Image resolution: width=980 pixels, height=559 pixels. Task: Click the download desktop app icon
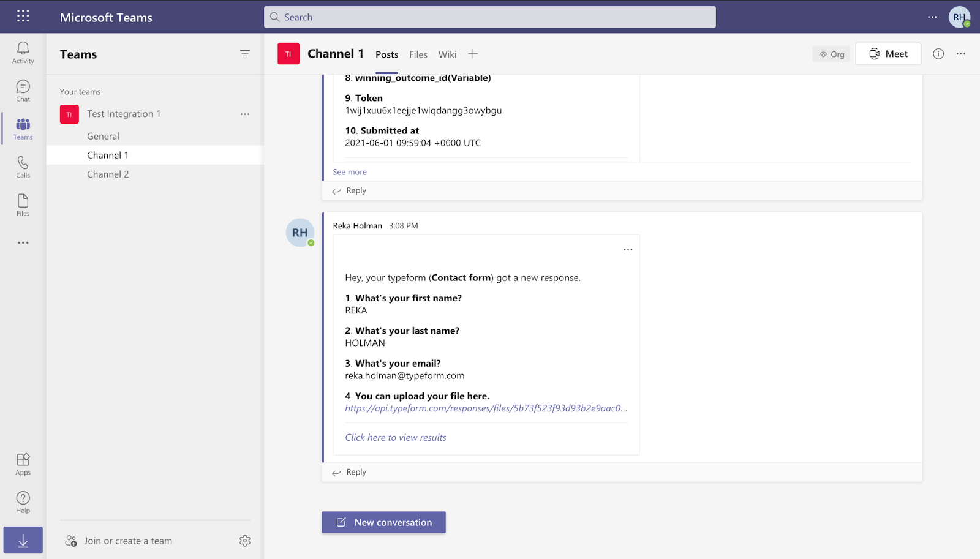pyautogui.click(x=23, y=540)
